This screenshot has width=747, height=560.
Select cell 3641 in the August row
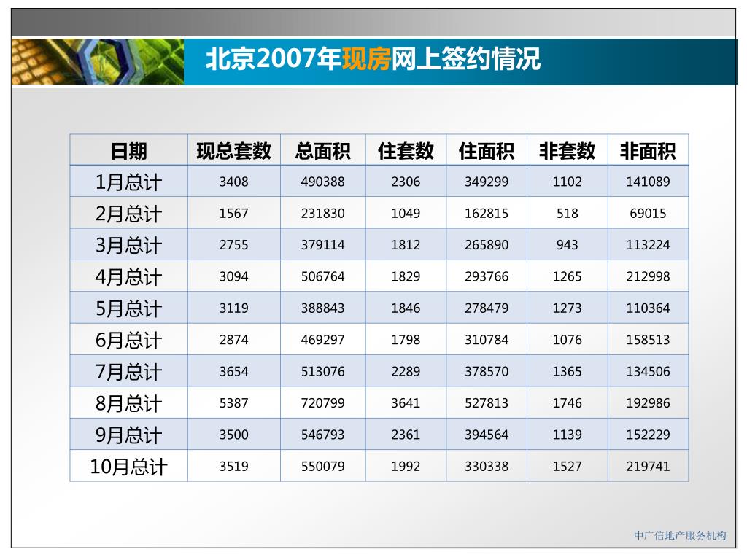coord(406,402)
